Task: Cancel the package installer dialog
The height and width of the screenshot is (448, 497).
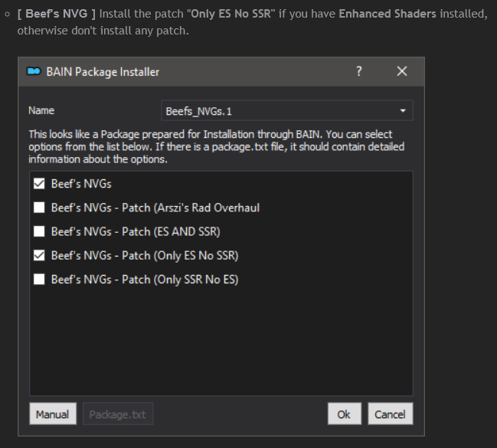Action: [x=390, y=414]
